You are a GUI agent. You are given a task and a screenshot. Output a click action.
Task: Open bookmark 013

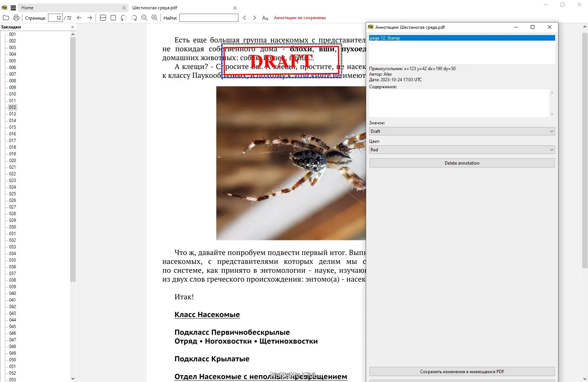[x=13, y=114]
